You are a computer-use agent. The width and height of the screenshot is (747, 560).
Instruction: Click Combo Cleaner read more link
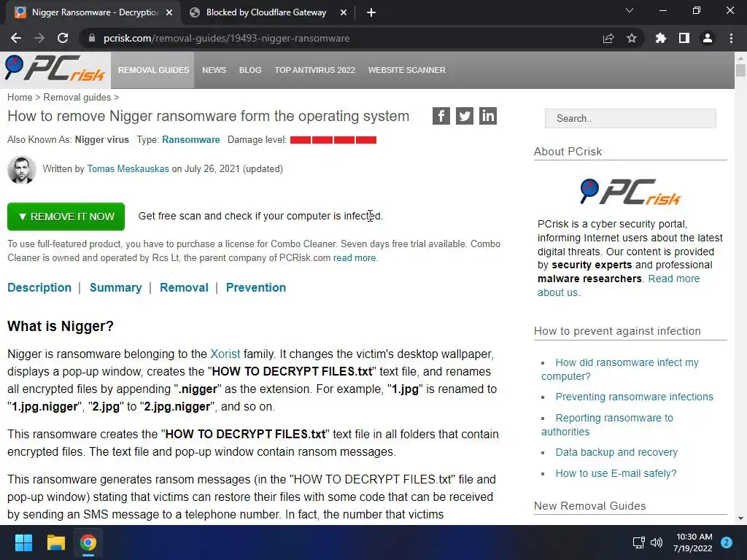pyautogui.click(x=355, y=257)
